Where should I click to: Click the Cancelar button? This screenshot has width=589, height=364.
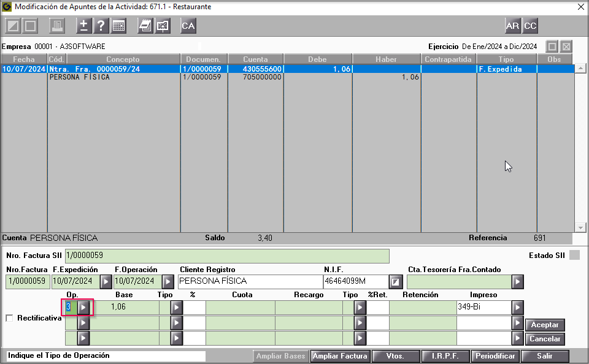point(545,339)
